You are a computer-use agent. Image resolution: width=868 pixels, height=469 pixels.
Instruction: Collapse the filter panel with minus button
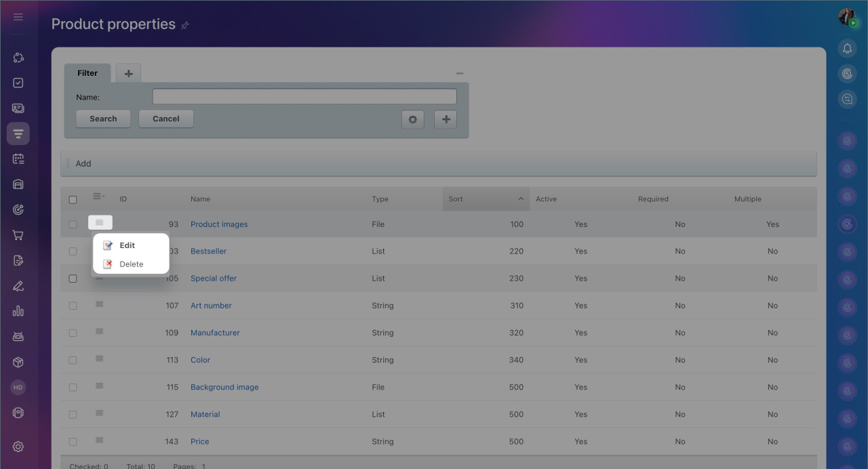[x=460, y=73]
